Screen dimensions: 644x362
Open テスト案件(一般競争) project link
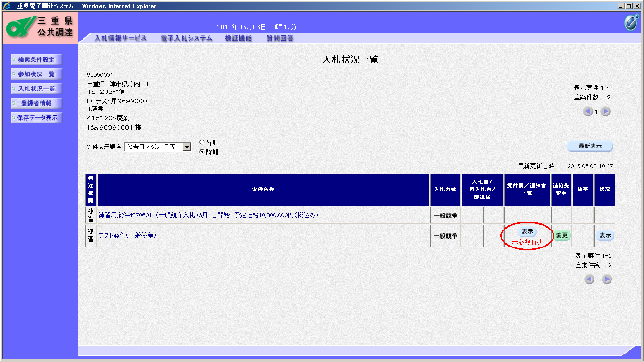(x=127, y=235)
